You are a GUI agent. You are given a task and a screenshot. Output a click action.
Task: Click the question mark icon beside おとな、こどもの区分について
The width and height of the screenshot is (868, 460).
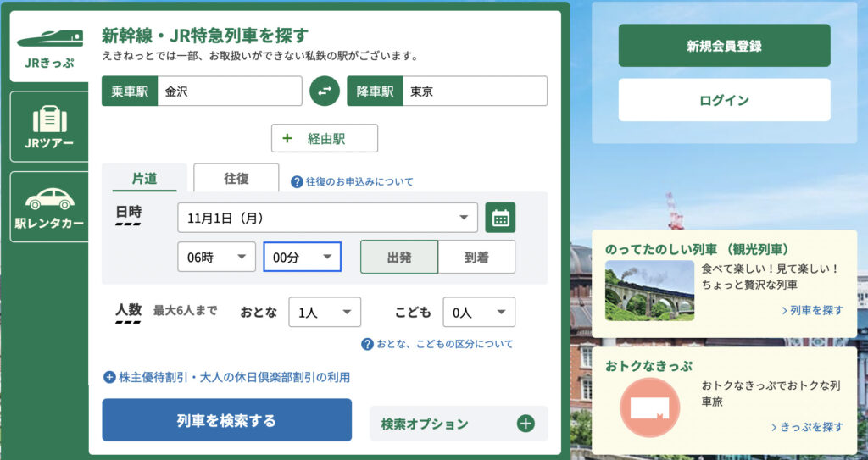[x=368, y=344]
